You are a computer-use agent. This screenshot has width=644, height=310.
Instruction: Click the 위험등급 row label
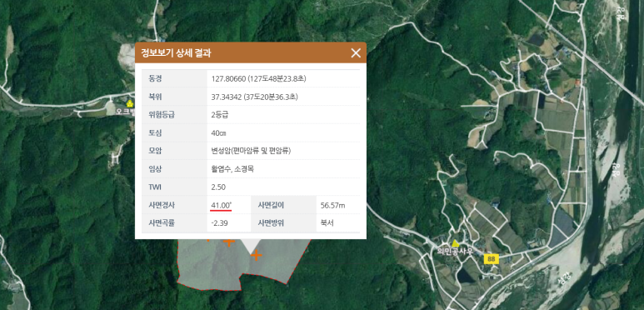162,115
